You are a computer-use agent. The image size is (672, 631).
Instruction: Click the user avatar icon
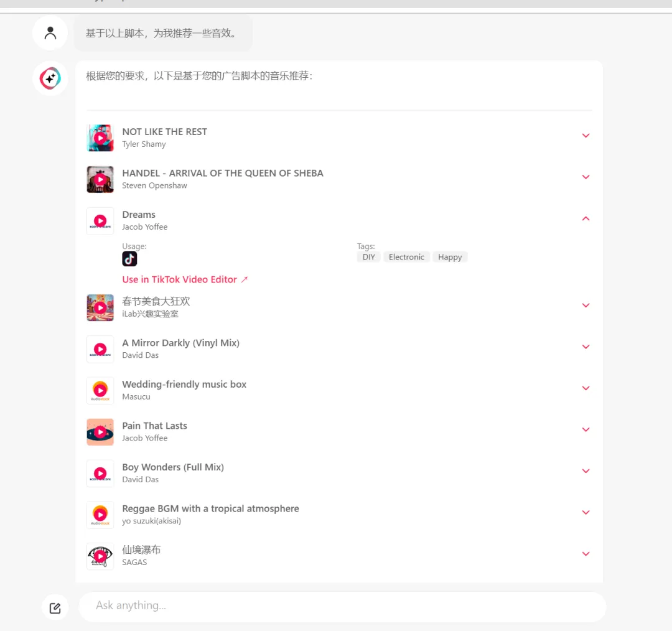50,33
